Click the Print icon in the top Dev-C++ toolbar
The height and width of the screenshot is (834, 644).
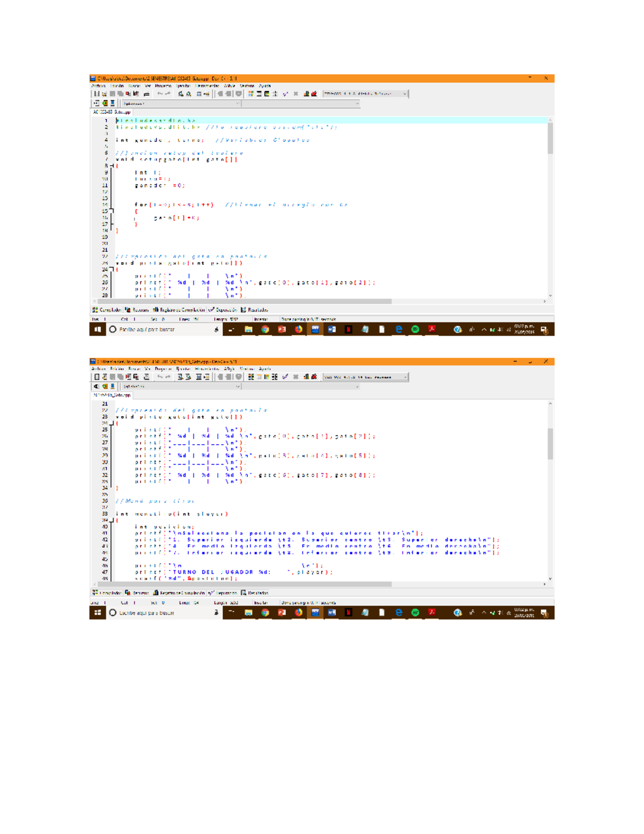point(147,94)
